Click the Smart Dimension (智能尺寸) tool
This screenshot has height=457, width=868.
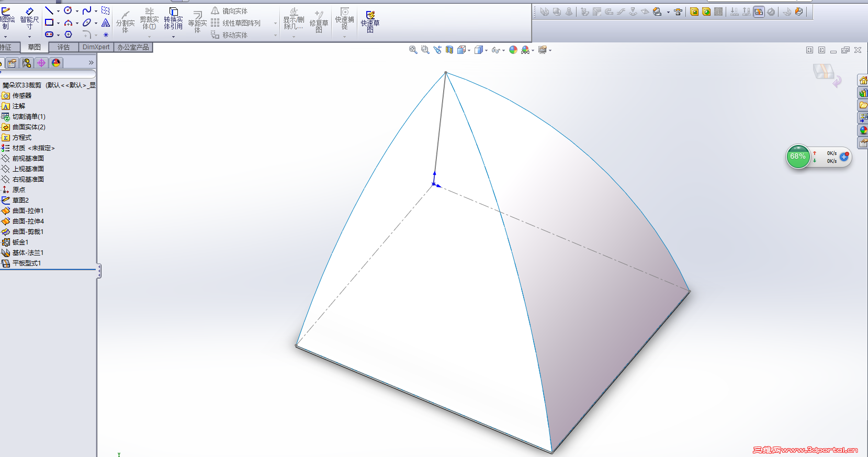point(29,19)
